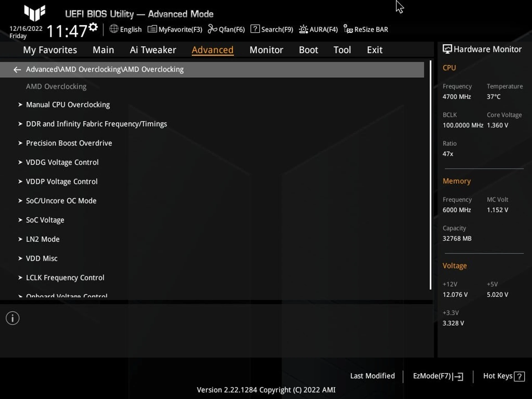This screenshot has width=532, height=399.
Task: Open the Monitor tab
Action: pos(266,50)
